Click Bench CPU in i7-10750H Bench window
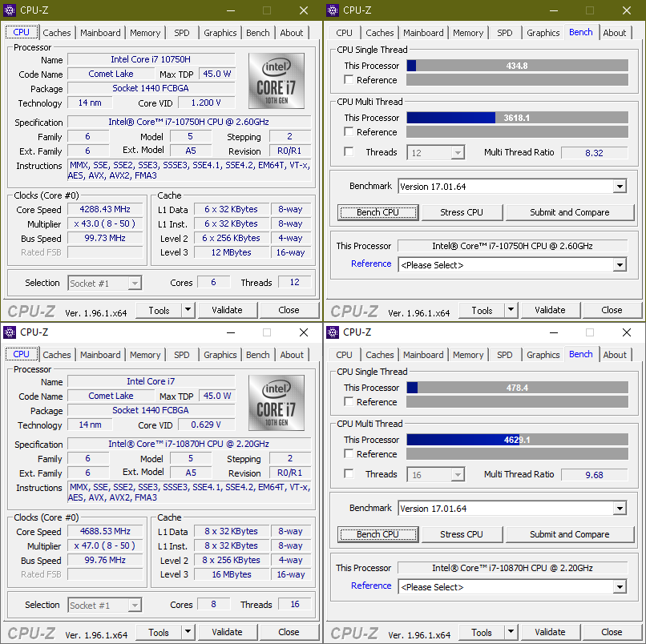 point(378,212)
